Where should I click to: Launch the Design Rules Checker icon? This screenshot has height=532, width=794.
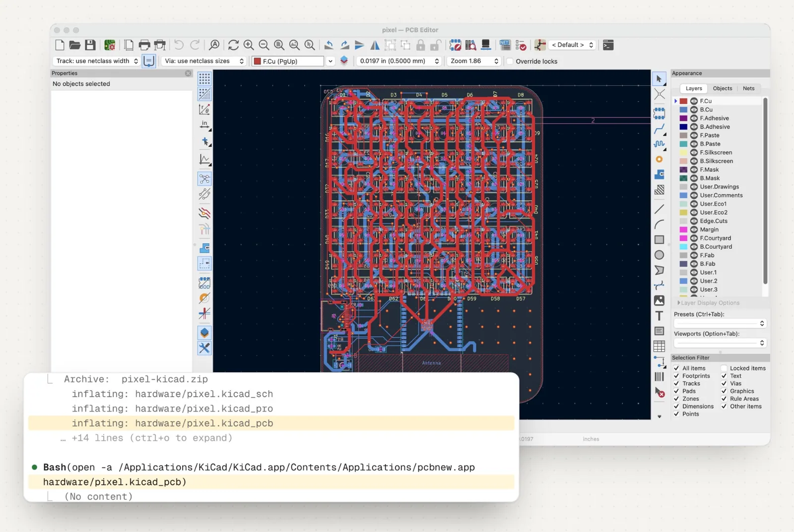pyautogui.click(x=521, y=45)
